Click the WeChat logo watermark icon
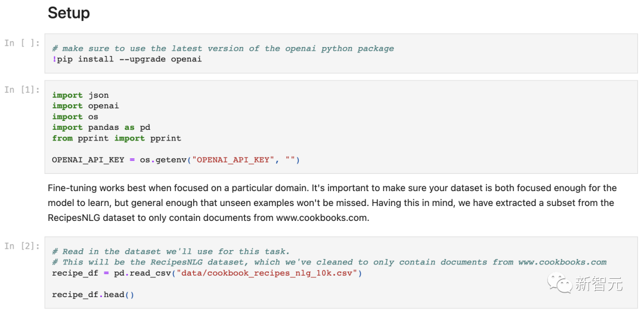The width and height of the screenshot is (644, 312). 561,283
